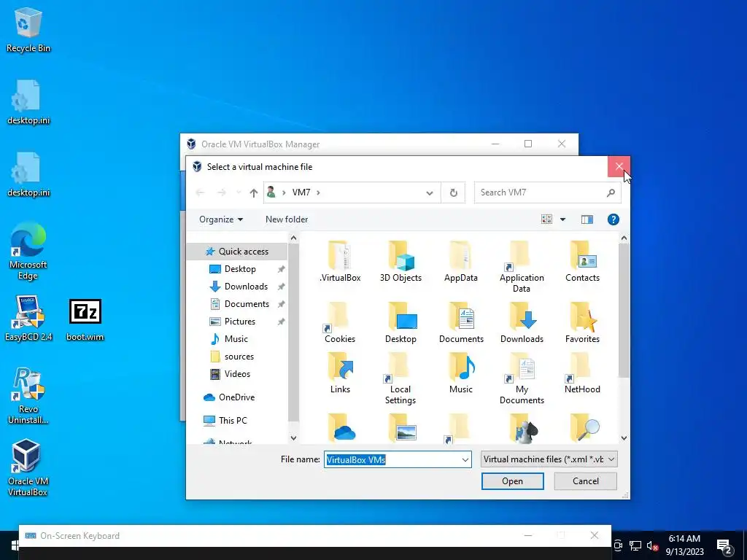This screenshot has width=747, height=560.
Task: Click VM7 in the address path
Action: [301, 192]
